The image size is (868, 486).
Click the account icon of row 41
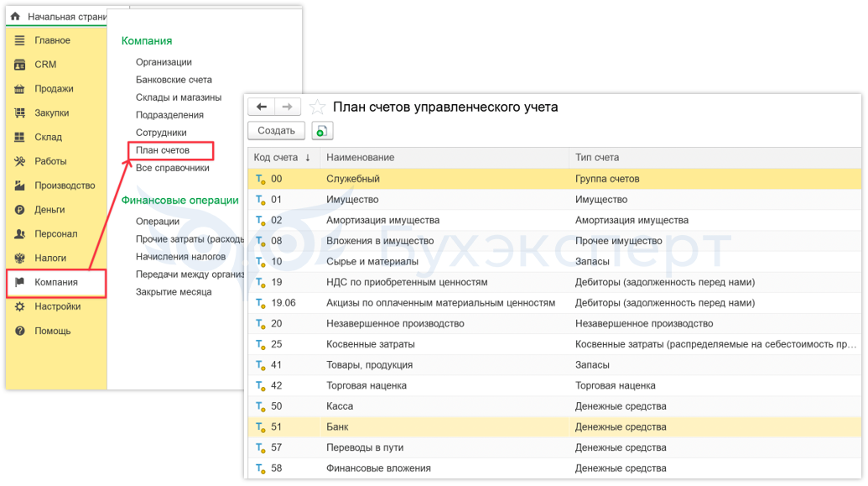click(261, 365)
